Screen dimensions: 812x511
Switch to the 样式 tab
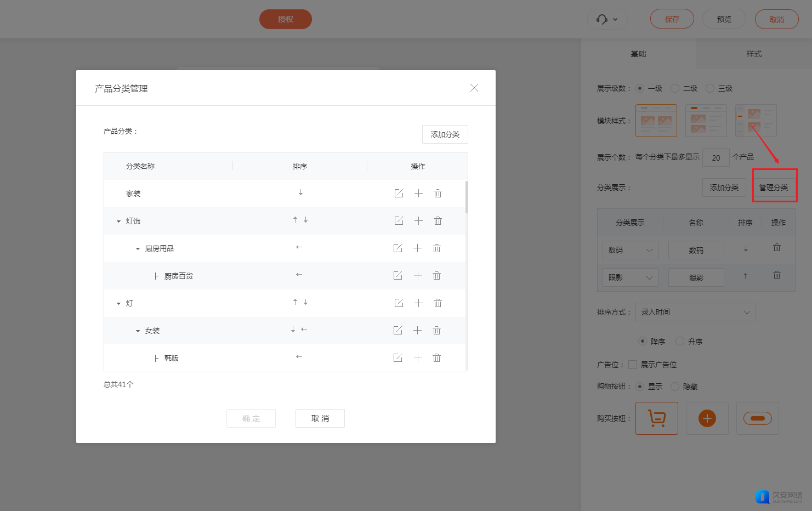click(753, 54)
